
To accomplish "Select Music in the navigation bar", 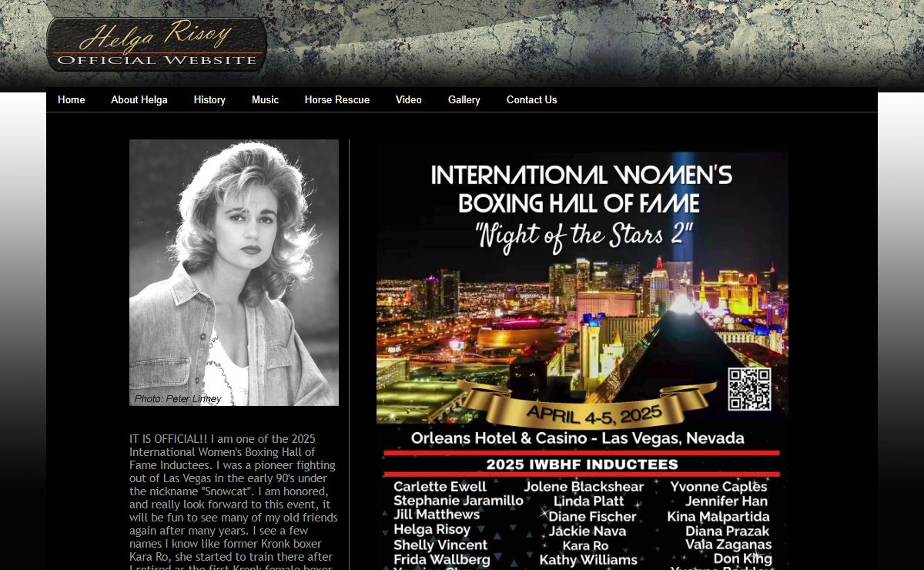I will coord(265,100).
